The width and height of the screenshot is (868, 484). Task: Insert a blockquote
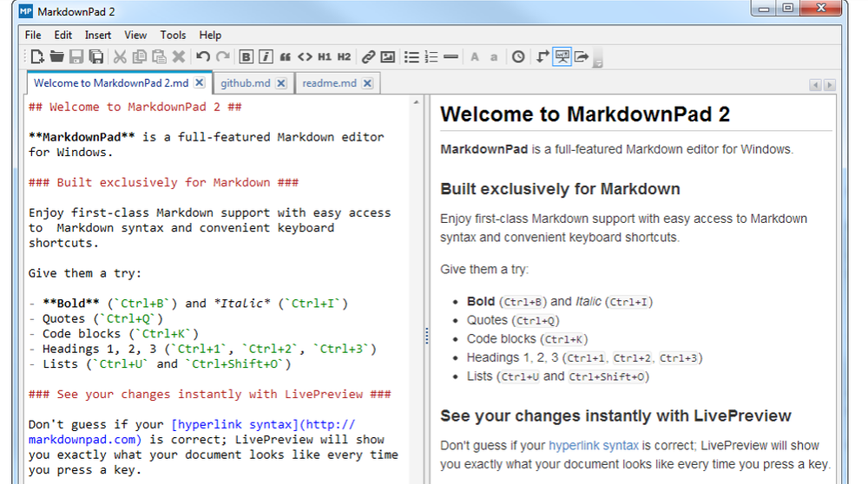tap(285, 56)
